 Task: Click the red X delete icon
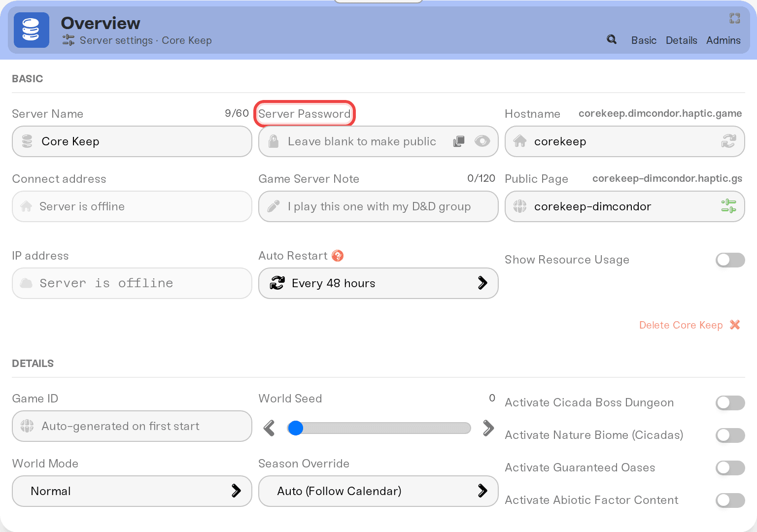click(735, 325)
